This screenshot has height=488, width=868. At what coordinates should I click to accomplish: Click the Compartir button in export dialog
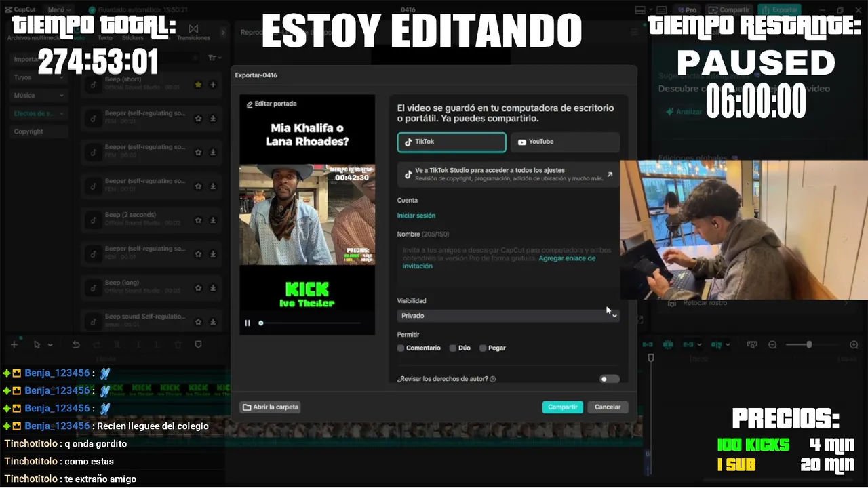click(563, 407)
